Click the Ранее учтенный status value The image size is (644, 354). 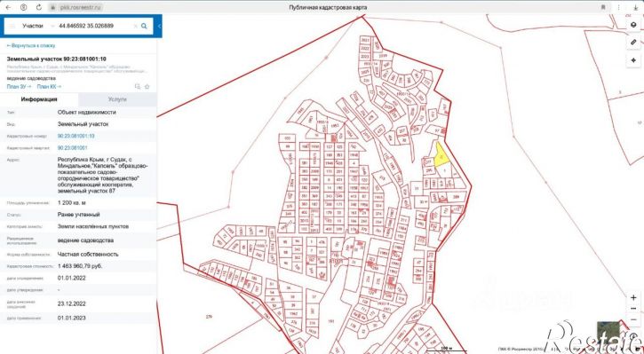78,215
